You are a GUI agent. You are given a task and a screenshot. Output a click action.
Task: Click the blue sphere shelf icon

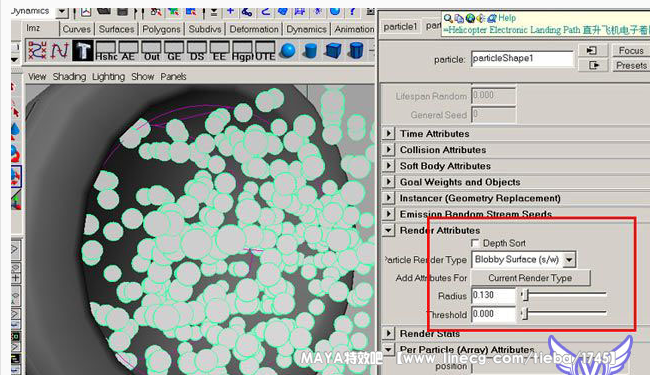(288, 51)
